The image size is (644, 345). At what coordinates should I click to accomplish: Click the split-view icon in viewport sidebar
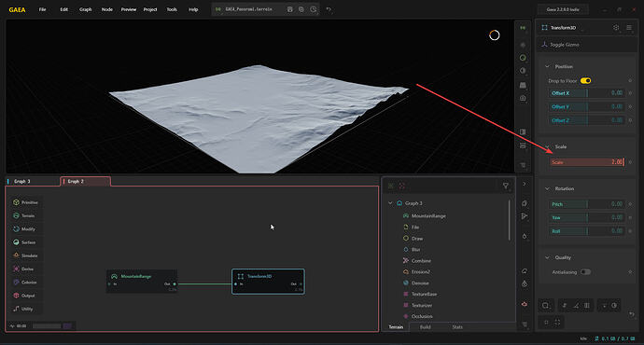(523, 132)
